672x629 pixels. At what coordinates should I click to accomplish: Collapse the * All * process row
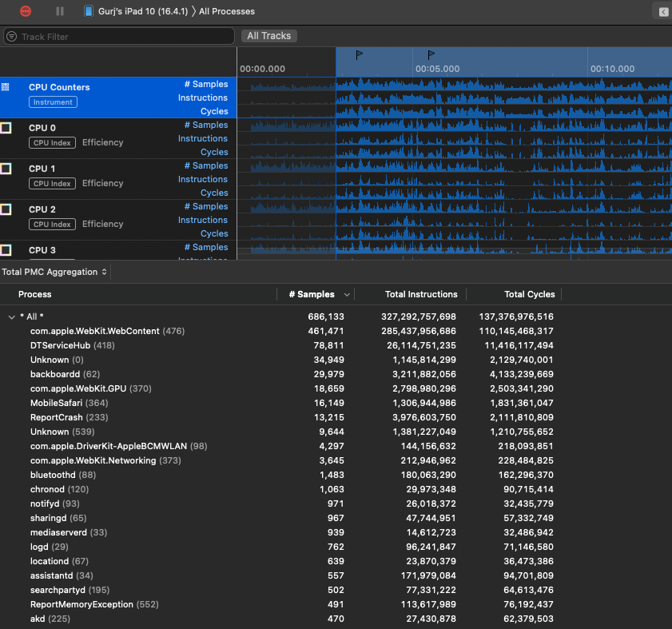11,316
